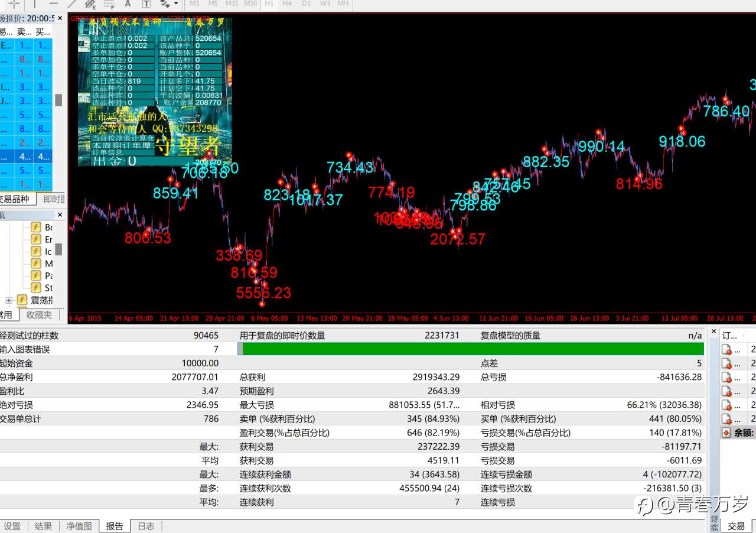Switch chart to MN timeframe
756x533 pixels.
pyautogui.click(x=343, y=4)
